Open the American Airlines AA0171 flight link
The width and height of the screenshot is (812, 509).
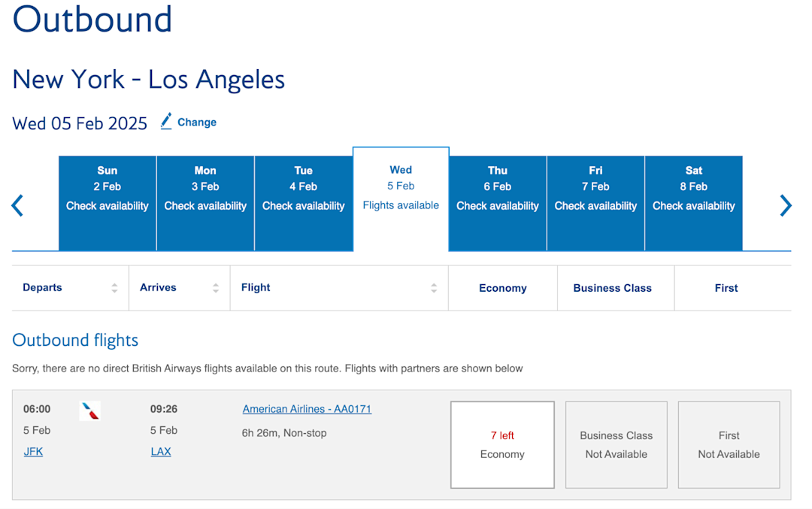[x=307, y=408]
